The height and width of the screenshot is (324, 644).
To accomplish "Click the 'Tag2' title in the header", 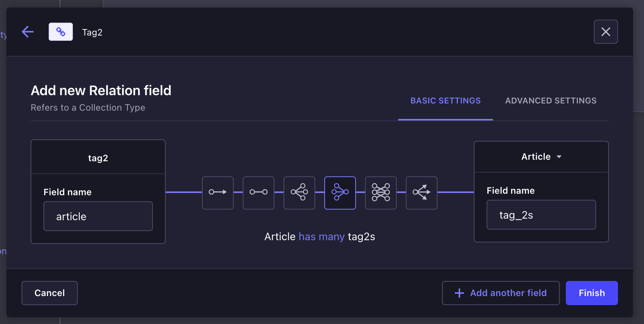I will [92, 32].
